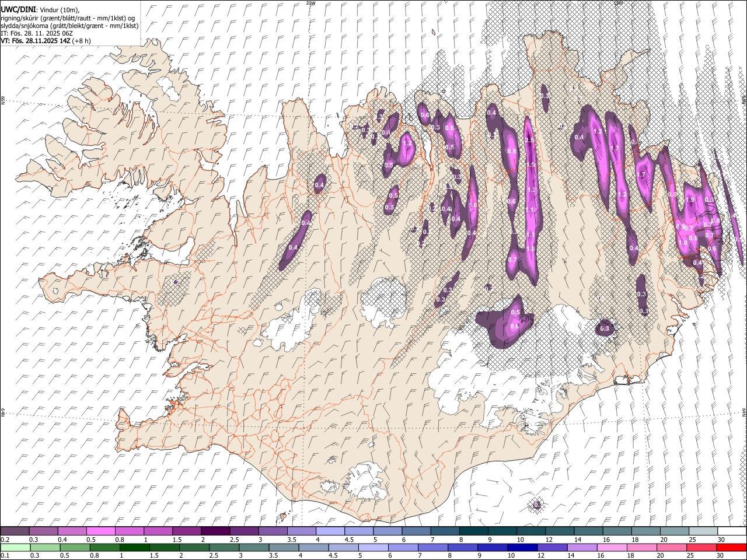Click the UWC/DINI title text
Viewport: 747px width, 560px height.
19,9
